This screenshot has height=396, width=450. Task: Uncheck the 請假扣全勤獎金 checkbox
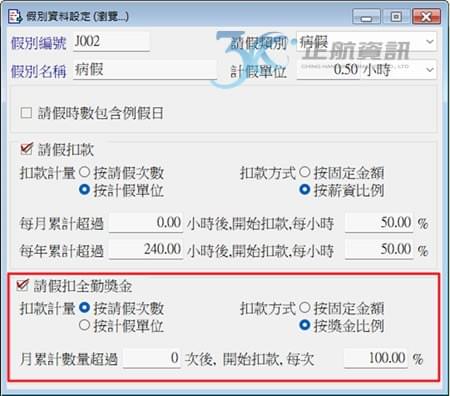point(22,285)
